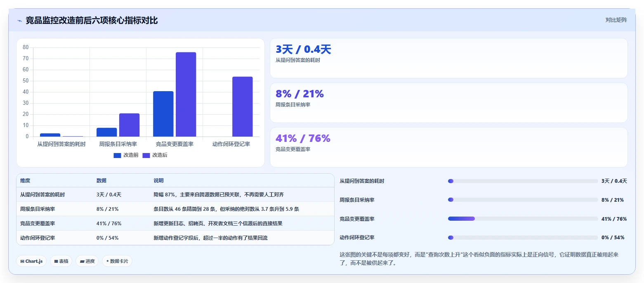Click the 进度 tag pill
The image size is (644, 283).
click(x=87, y=261)
